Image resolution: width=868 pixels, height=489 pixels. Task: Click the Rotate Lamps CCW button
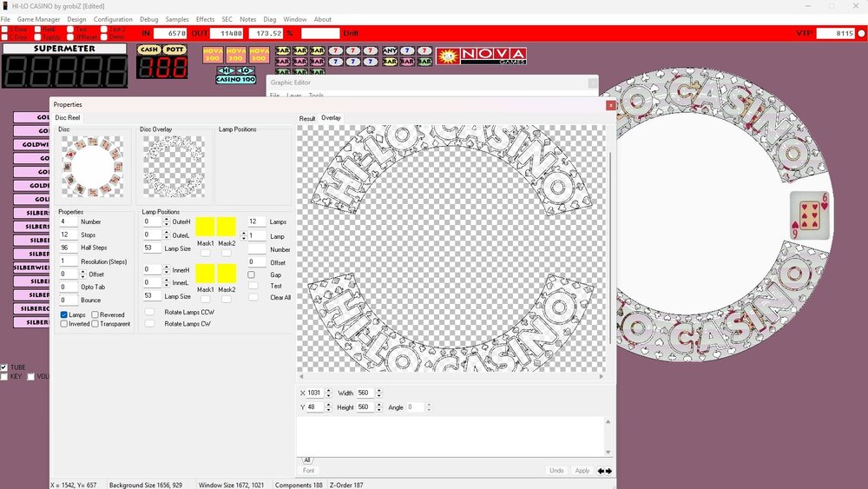pos(150,312)
